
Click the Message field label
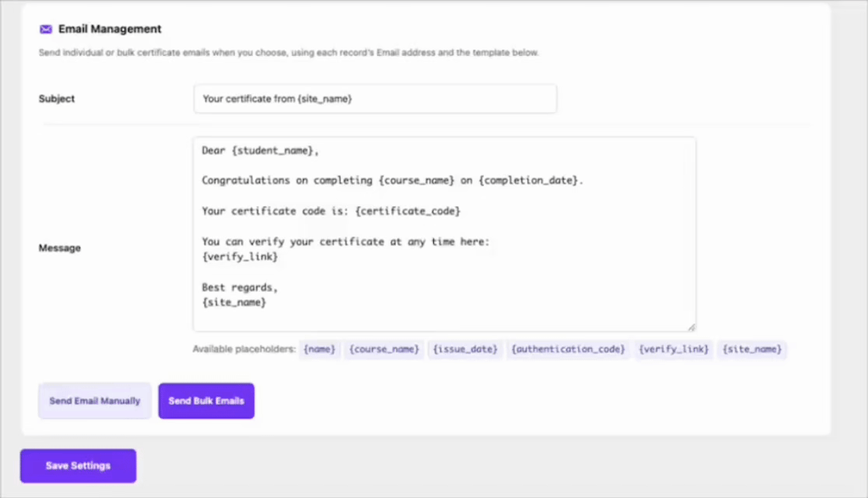[x=60, y=248]
